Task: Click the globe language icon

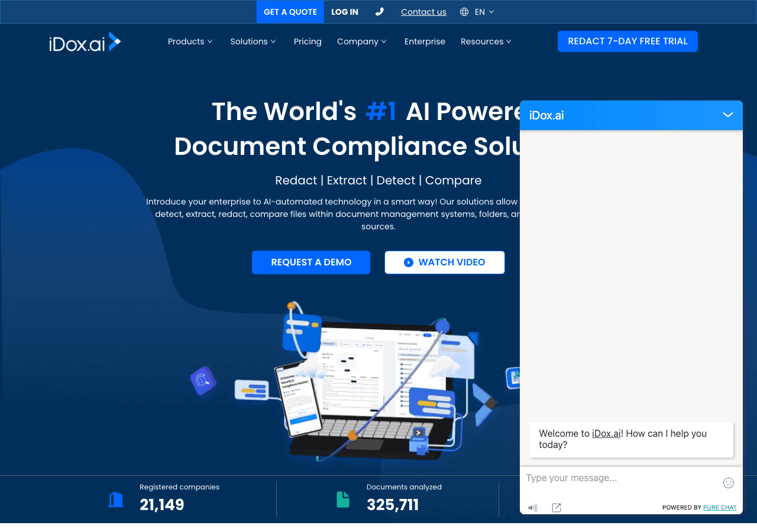Action: point(464,12)
